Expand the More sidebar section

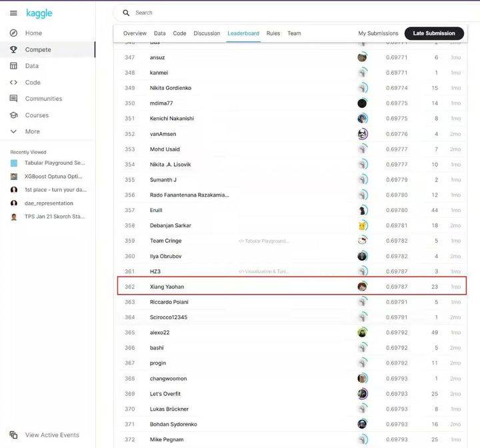click(13, 131)
